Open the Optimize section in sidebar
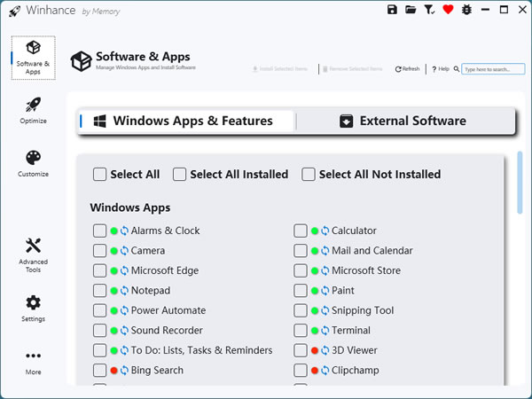The width and height of the screenshot is (532, 399). click(33, 111)
